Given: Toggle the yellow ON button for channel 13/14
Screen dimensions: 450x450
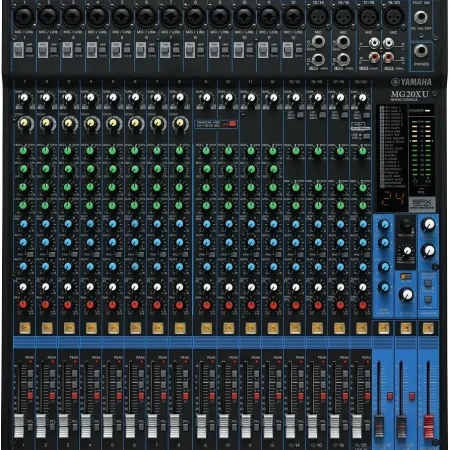Looking at the screenshot, I should pos(295,328).
